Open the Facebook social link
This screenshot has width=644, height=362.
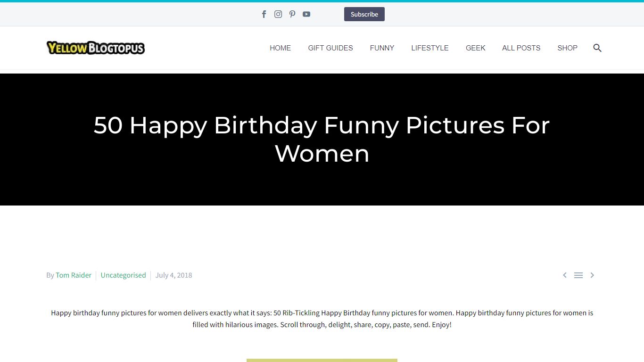click(x=264, y=14)
